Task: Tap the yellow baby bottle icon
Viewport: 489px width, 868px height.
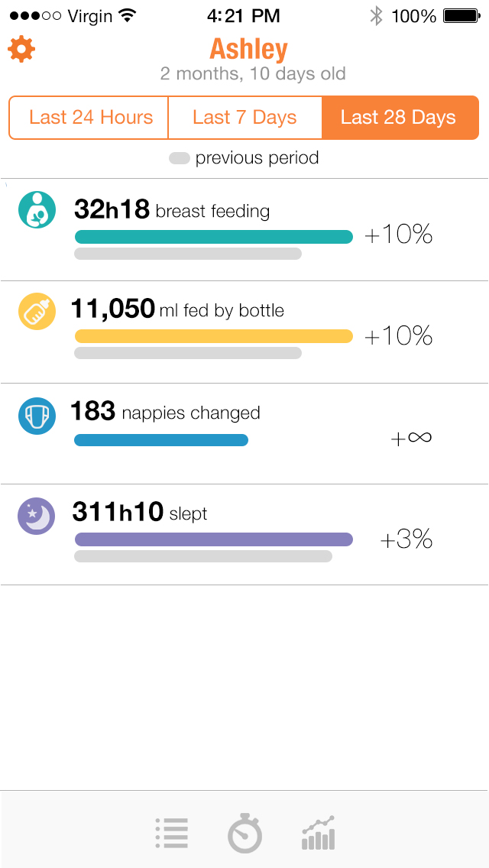Action: click(37, 311)
